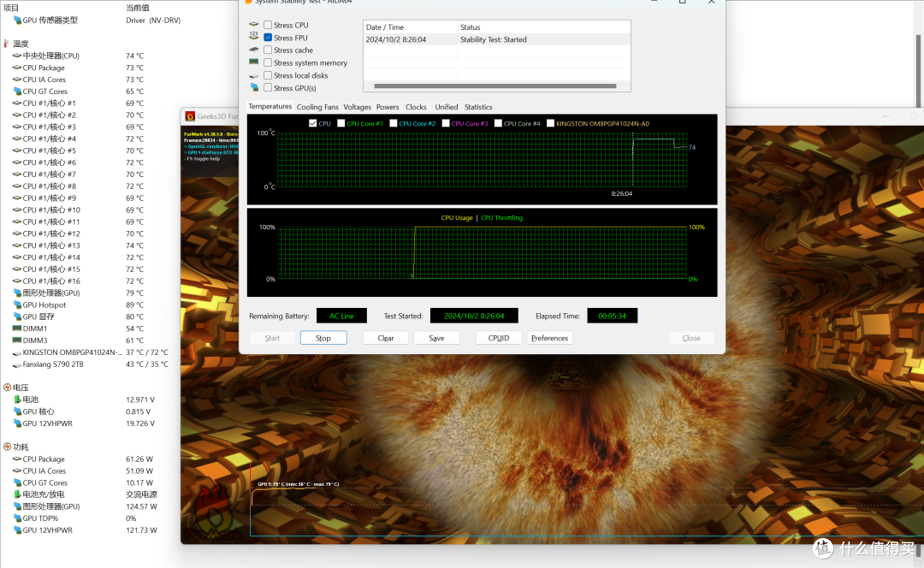The width and height of the screenshot is (924, 568).
Task: Enable the Stress CPU checkbox
Action: point(269,26)
